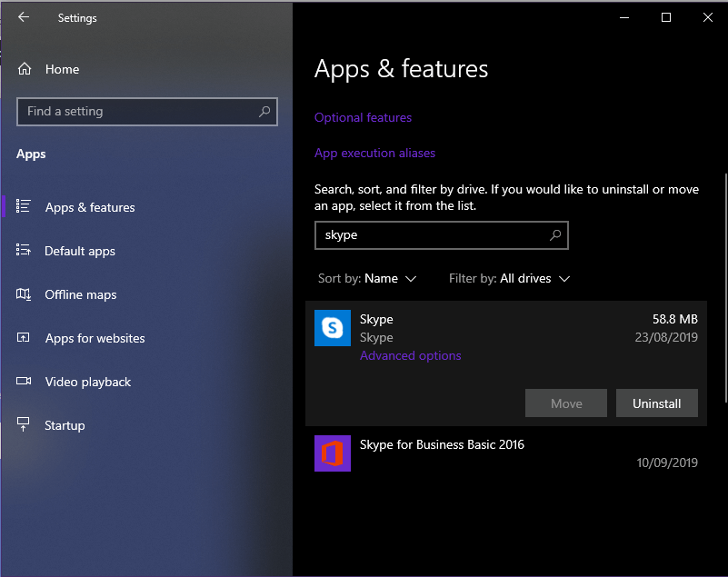This screenshot has width=728, height=577.
Task: Go to Home settings
Action: click(x=62, y=69)
